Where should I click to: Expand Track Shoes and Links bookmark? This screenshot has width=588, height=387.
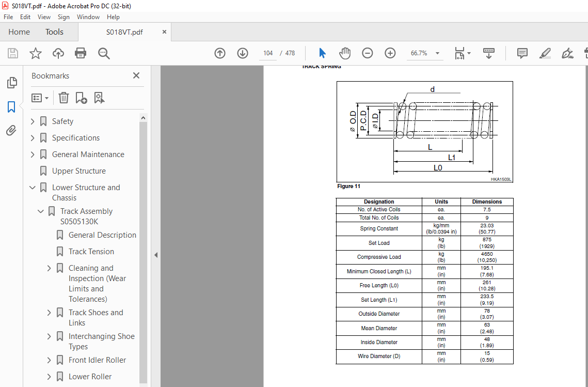click(x=49, y=312)
